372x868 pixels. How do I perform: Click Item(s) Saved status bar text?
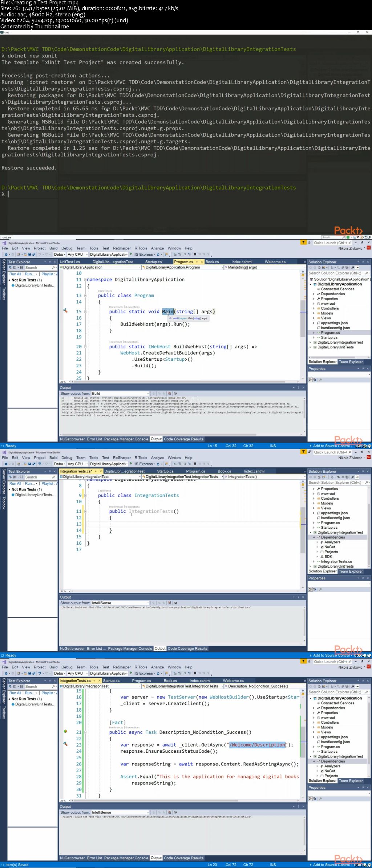[x=17, y=865]
